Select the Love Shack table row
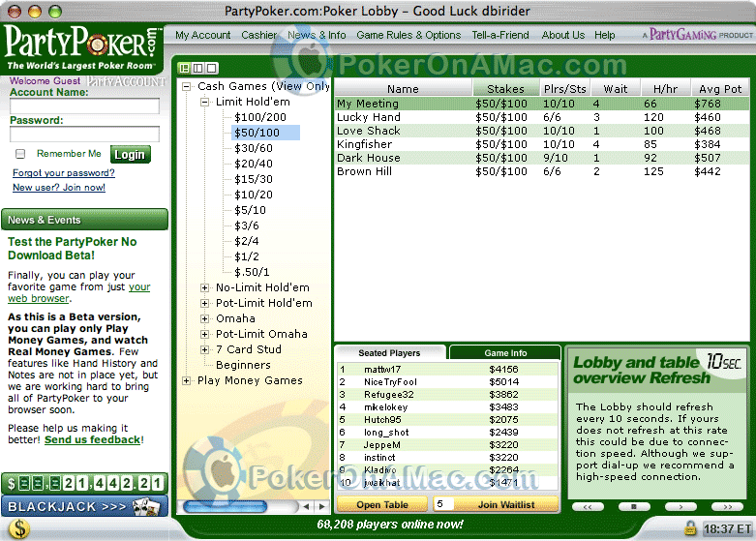This screenshot has width=756, height=541. click(542, 131)
